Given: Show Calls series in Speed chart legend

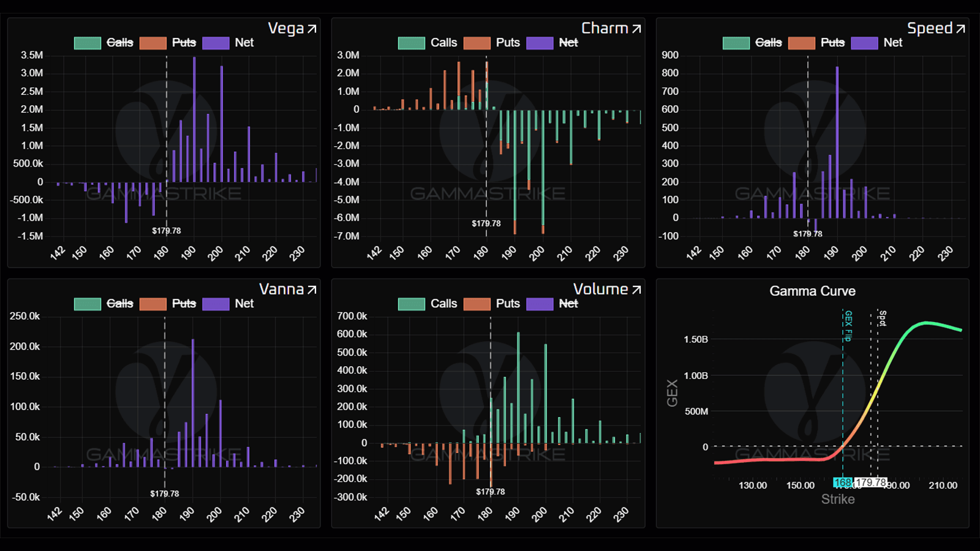Looking at the screenshot, I should click(x=768, y=43).
